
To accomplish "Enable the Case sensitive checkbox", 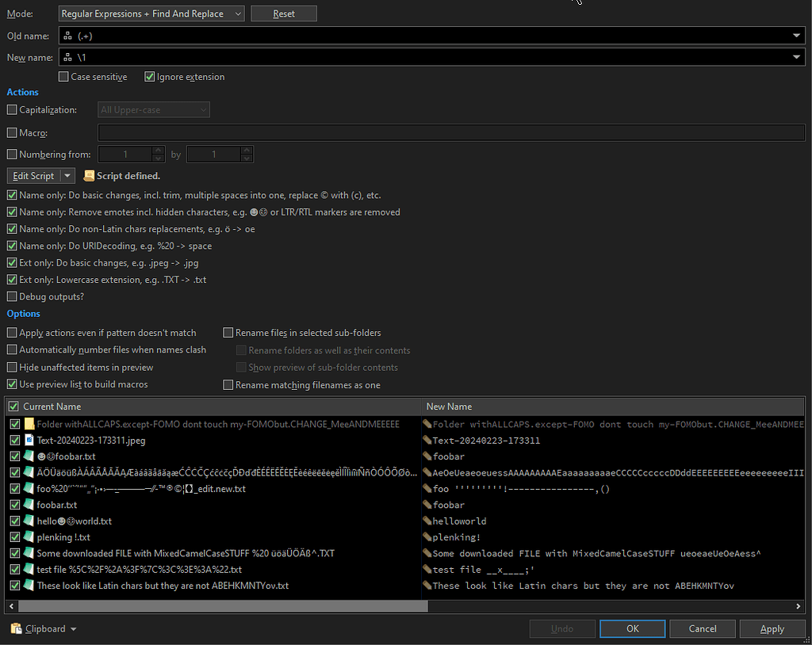I will pyautogui.click(x=63, y=76).
